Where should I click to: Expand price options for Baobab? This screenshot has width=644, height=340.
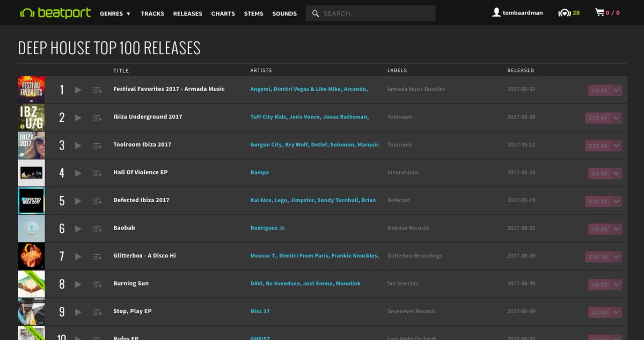[617, 229]
